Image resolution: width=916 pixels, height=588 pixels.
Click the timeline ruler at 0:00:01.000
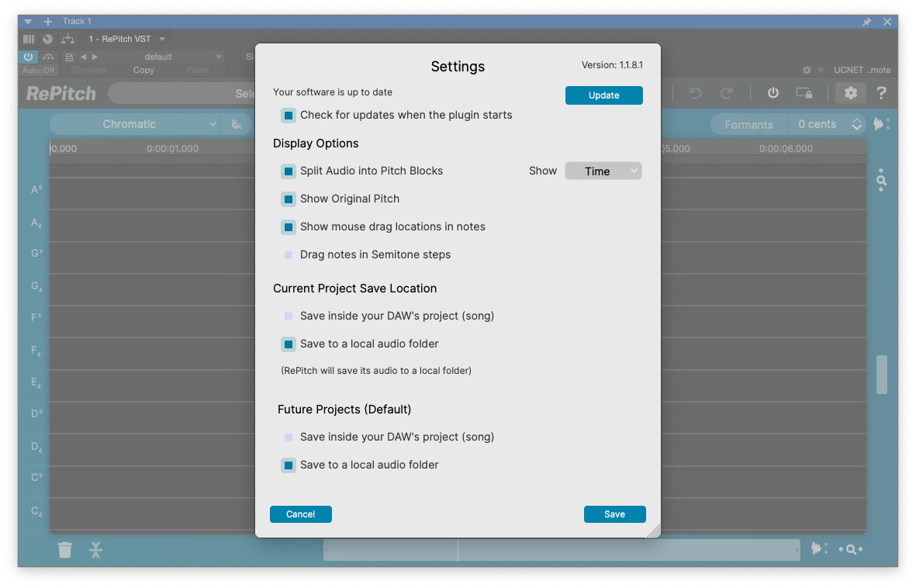[172, 148]
